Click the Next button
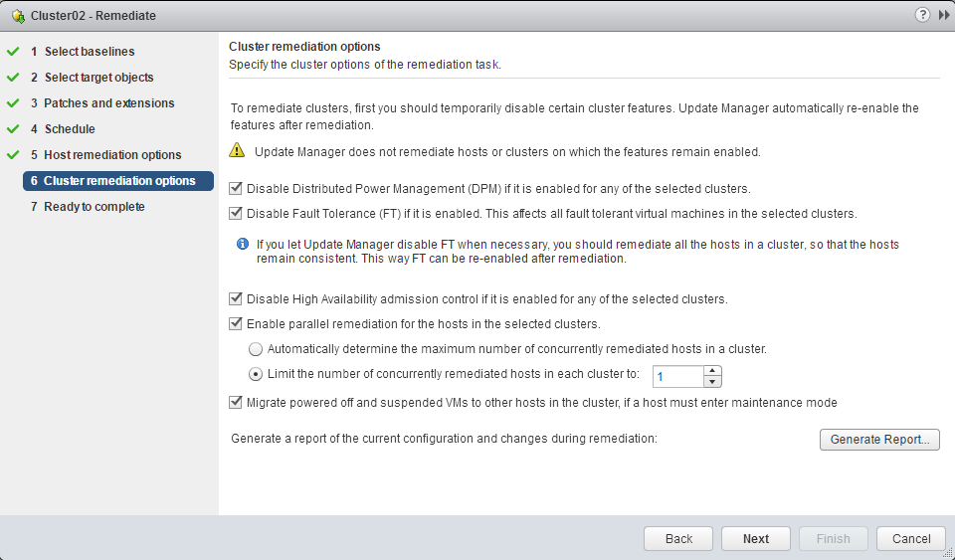Viewport: 955px width, 560px height. tap(755, 538)
